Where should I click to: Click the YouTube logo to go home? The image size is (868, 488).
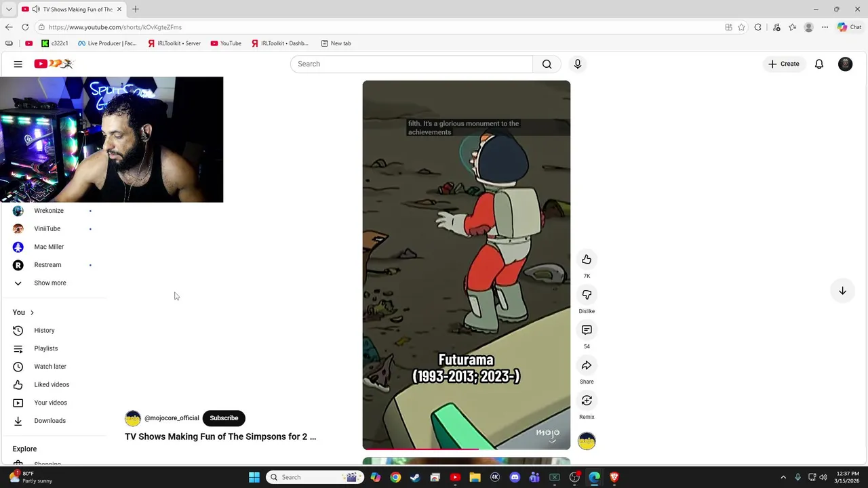(x=54, y=64)
